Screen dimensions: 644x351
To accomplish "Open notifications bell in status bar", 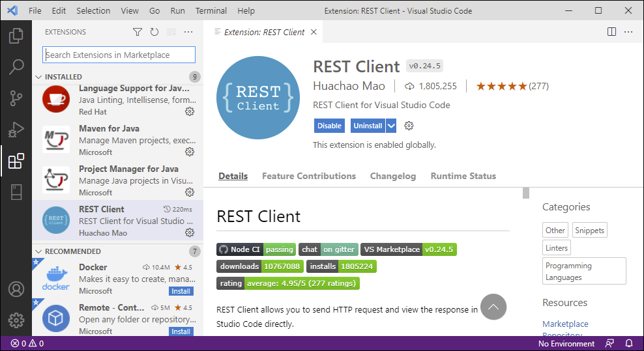I will click(629, 343).
